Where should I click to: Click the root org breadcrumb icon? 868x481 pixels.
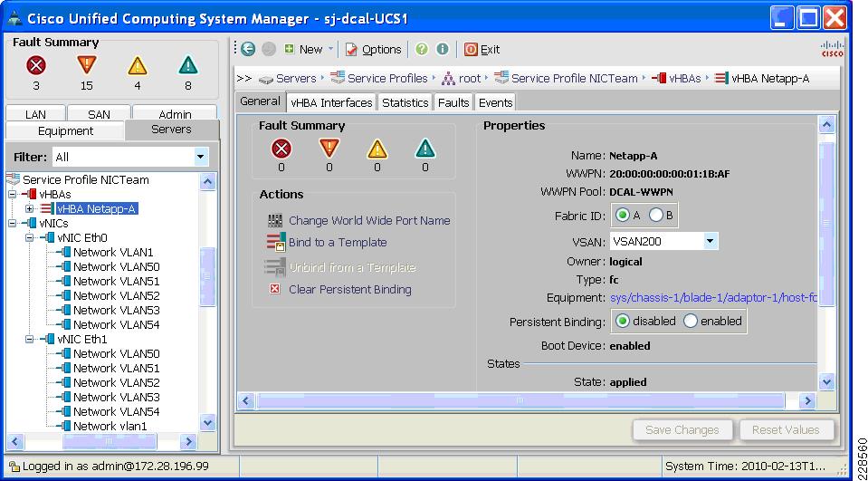pyautogui.click(x=448, y=79)
